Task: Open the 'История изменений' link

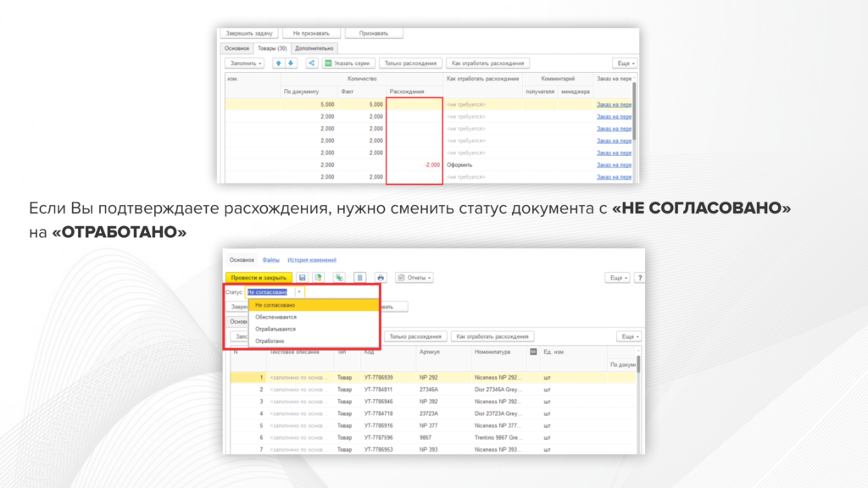Action: (x=312, y=260)
